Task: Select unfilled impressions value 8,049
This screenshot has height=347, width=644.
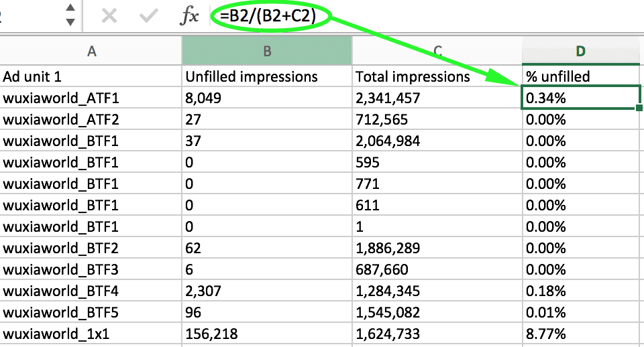Action: (267, 98)
